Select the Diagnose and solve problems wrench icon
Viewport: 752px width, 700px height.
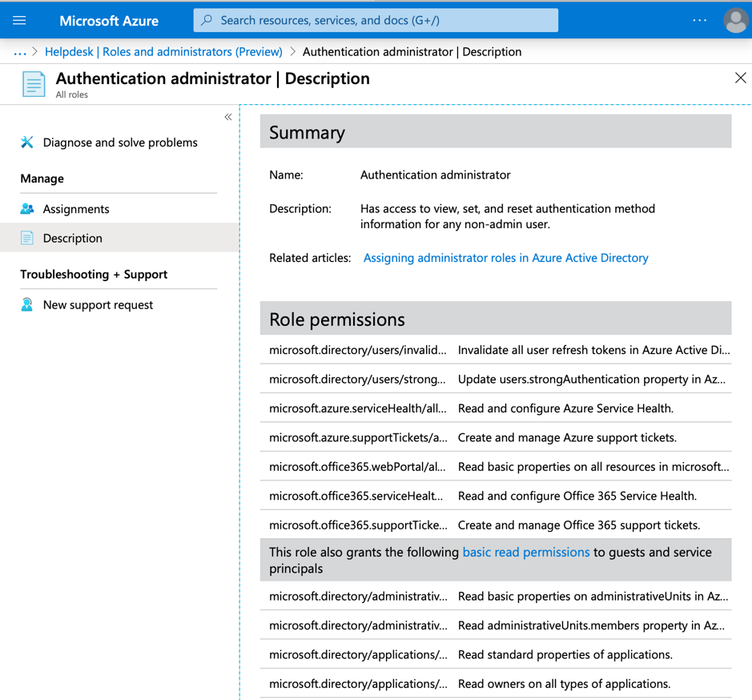click(26, 142)
